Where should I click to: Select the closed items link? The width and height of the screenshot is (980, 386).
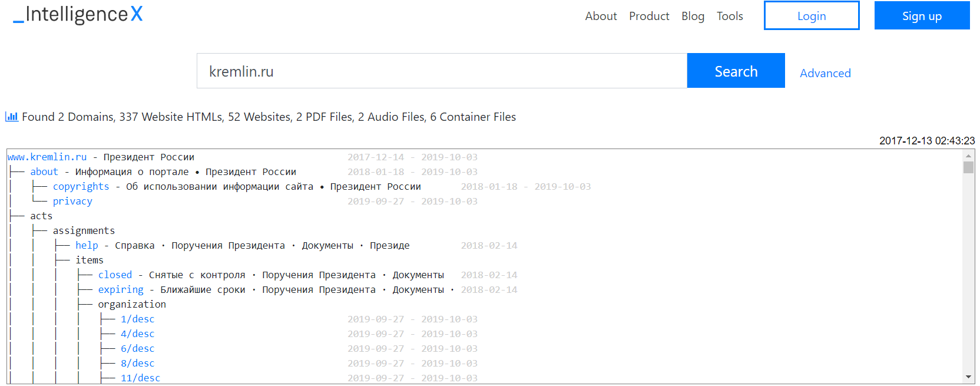pyautogui.click(x=115, y=275)
